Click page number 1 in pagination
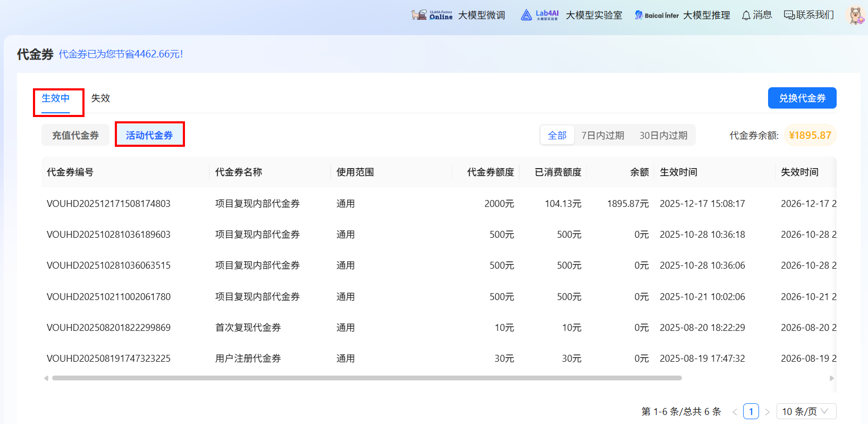The height and width of the screenshot is (424, 868). [x=751, y=411]
